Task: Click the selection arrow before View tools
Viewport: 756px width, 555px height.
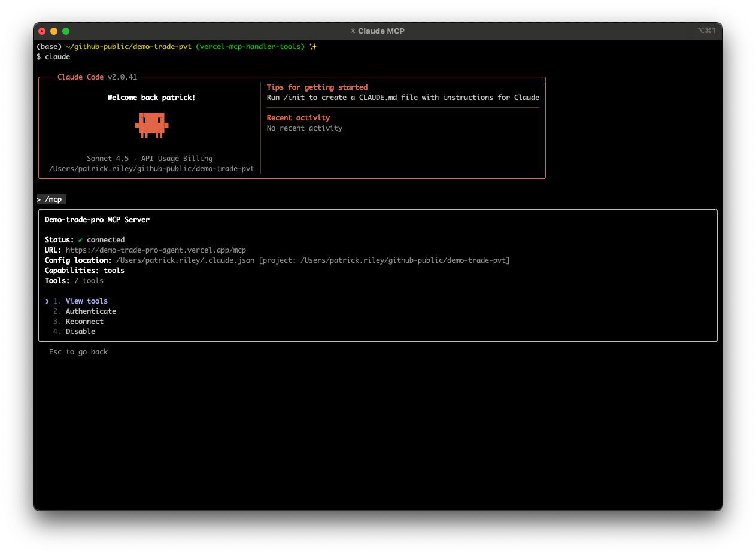Action: 47,301
